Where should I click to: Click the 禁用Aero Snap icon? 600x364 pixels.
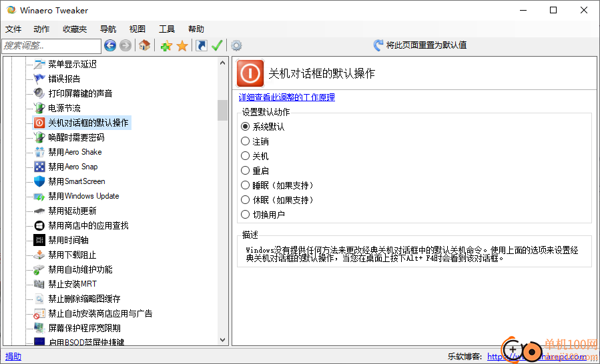pos(39,167)
